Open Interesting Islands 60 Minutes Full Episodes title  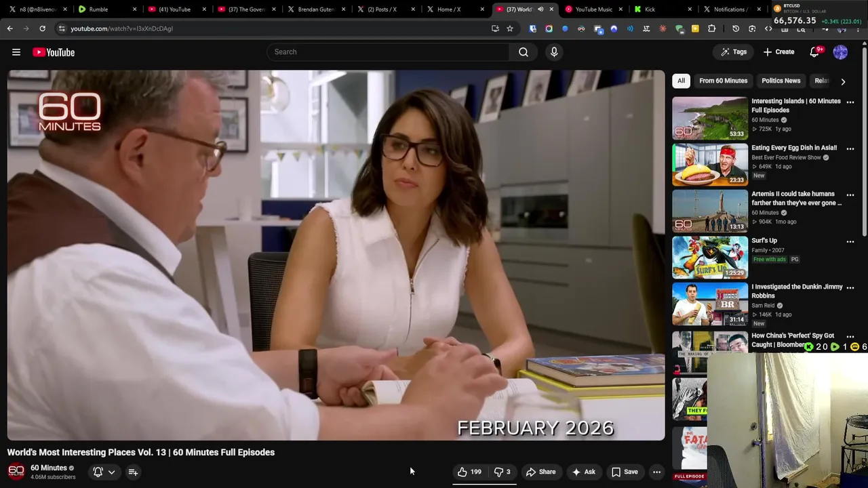coord(795,106)
